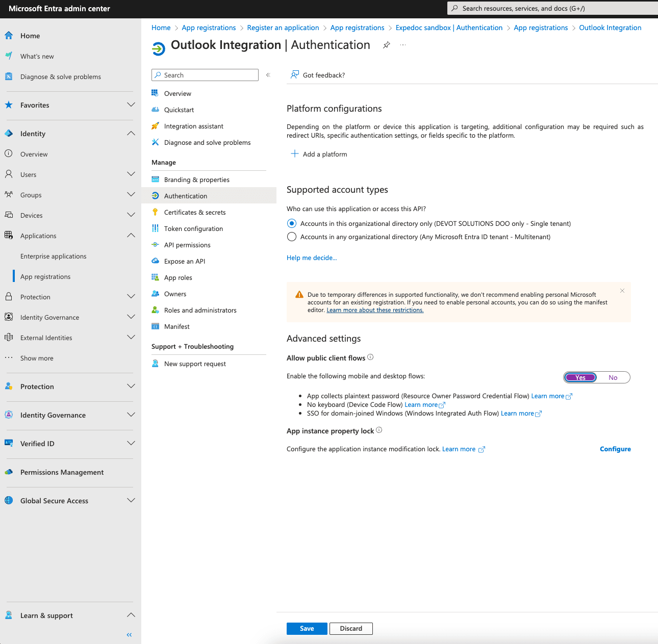Click the New support request icon
The image size is (658, 644).
pos(155,364)
